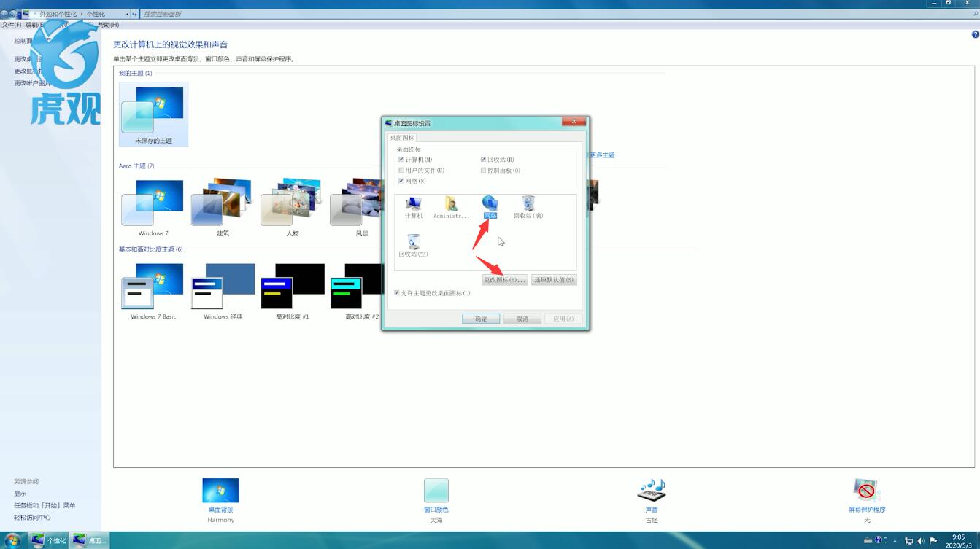Select the 未保存的主题 theme thumbnail
The image size is (980, 549).
(x=153, y=114)
